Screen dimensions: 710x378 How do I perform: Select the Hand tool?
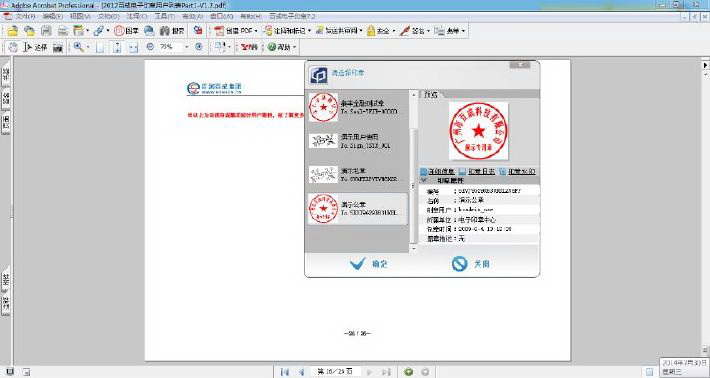coord(13,47)
